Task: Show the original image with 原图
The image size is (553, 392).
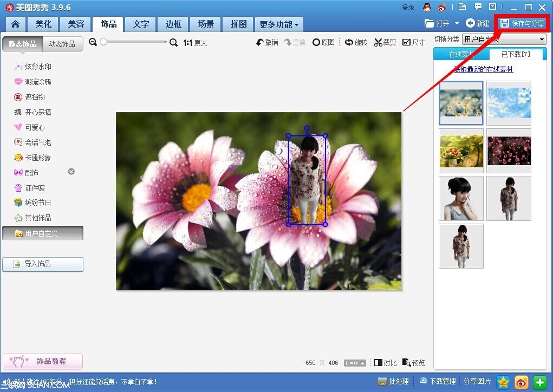Action: point(323,42)
